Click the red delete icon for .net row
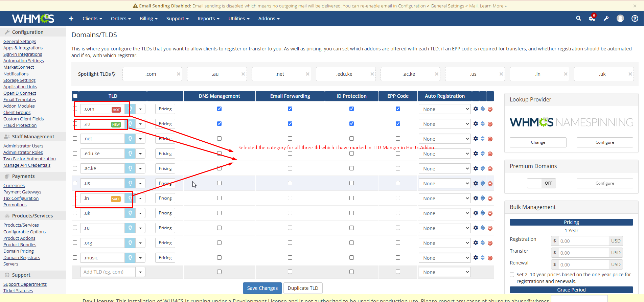Screen dimensions: 644x302 coord(490,139)
